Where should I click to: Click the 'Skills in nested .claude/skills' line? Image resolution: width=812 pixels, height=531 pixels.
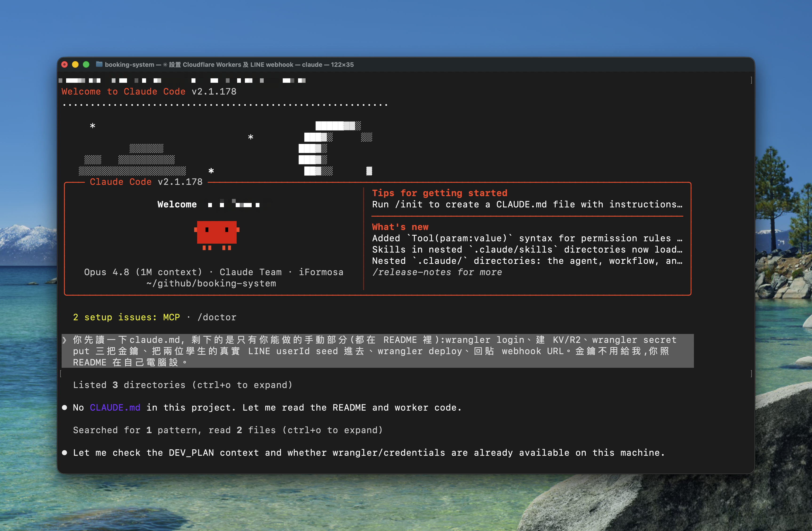527,249
